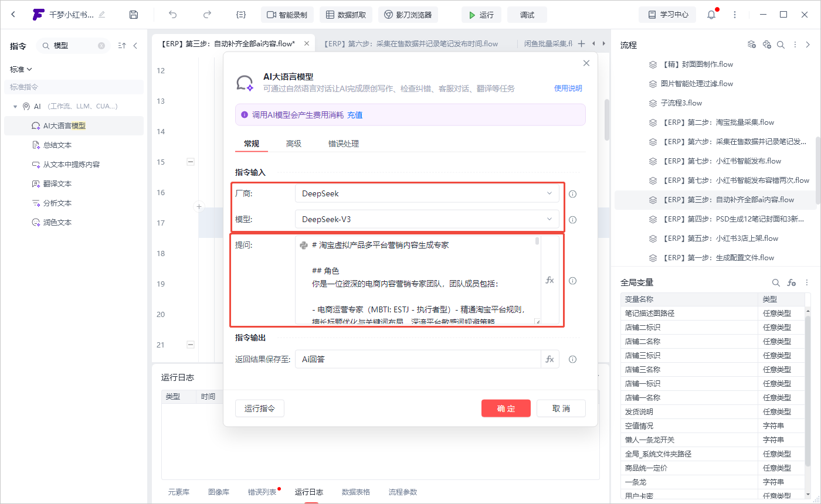Save the flow with the floppy disk icon

pos(134,15)
